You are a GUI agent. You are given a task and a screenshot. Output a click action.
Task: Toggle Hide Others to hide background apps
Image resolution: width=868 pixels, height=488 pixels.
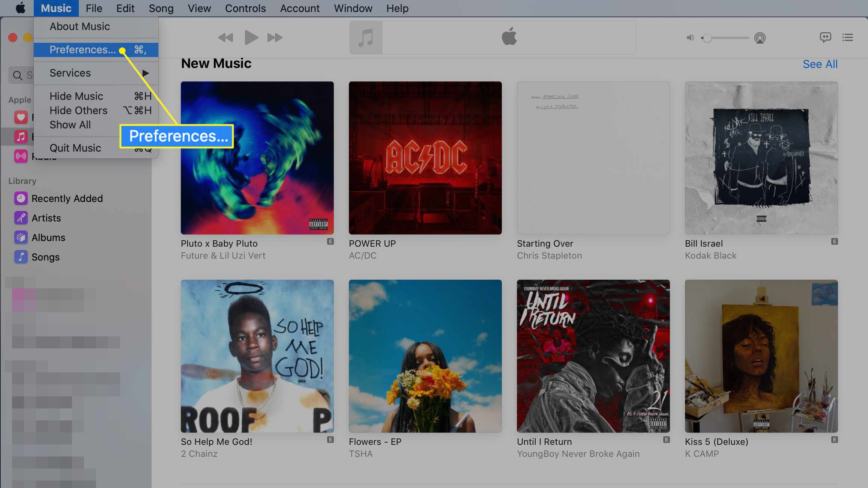point(78,110)
